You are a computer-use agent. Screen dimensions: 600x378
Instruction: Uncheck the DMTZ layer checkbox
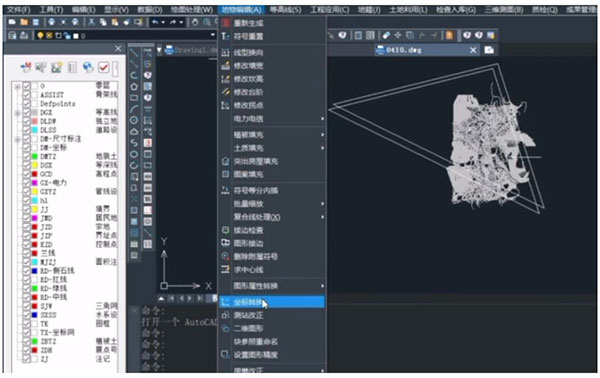(26, 156)
